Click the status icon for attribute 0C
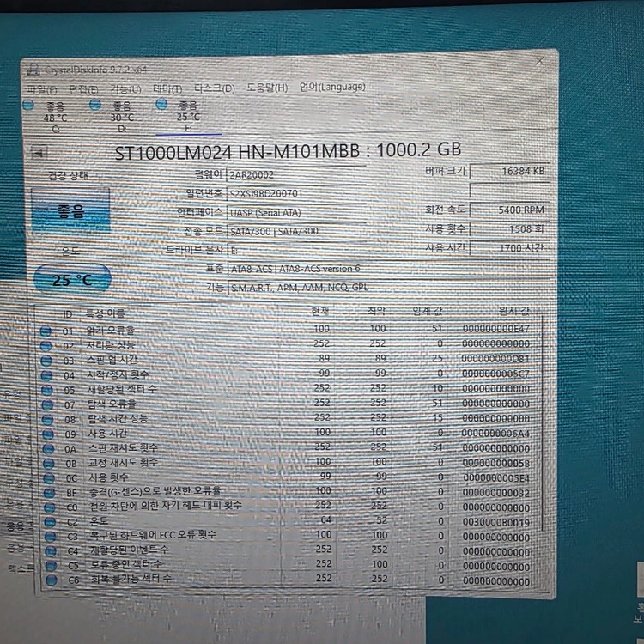Viewport: 644px width, 644px height. [x=49, y=478]
